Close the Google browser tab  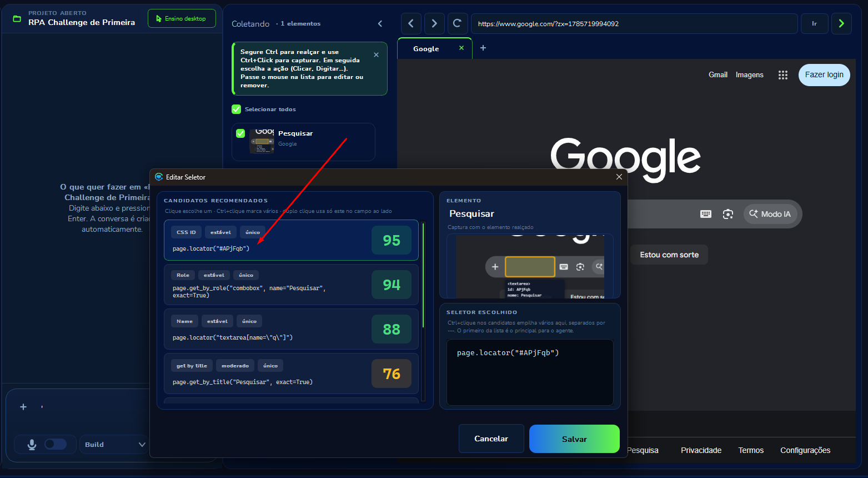click(461, 48)
